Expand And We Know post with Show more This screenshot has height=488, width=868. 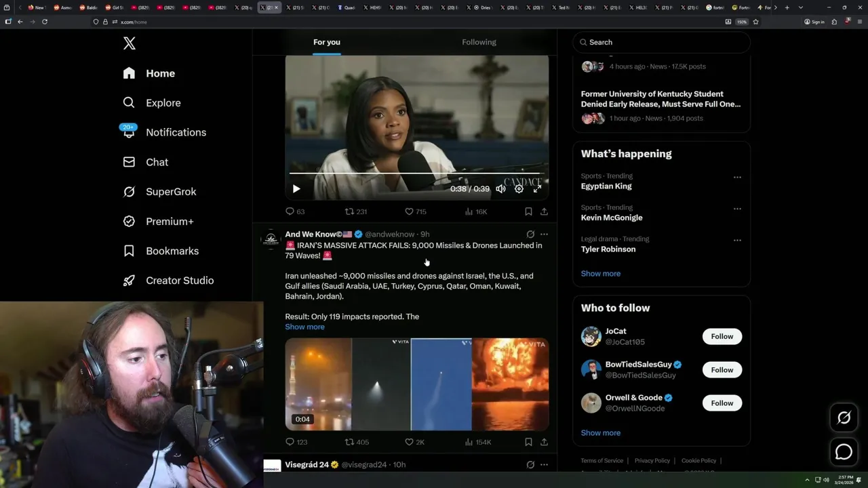tap(304, 327)
